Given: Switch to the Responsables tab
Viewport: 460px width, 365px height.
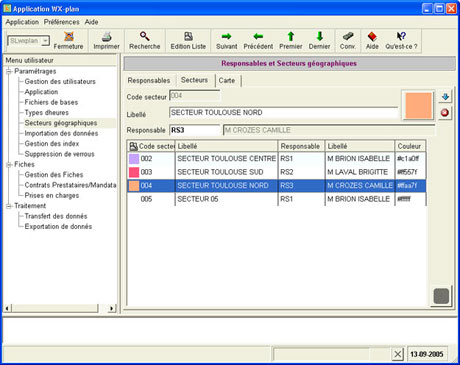Looking at the screenshot, I should [x=149, y=80].
